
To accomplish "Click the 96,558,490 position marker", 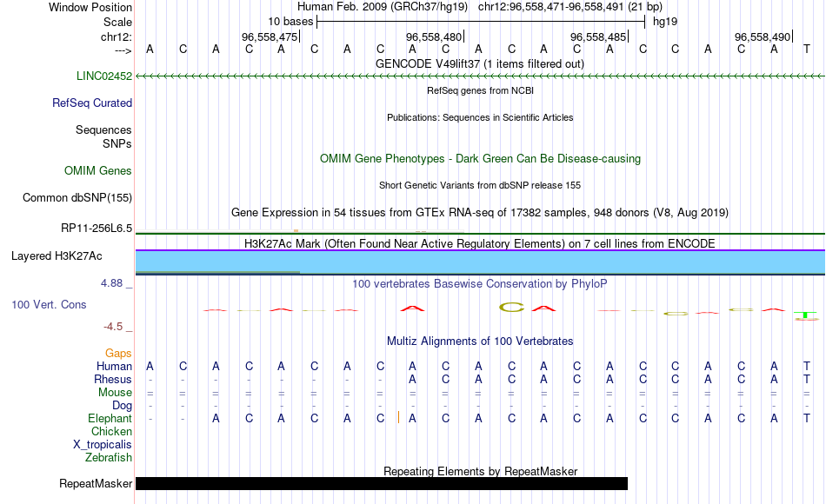I will point(763,36).
